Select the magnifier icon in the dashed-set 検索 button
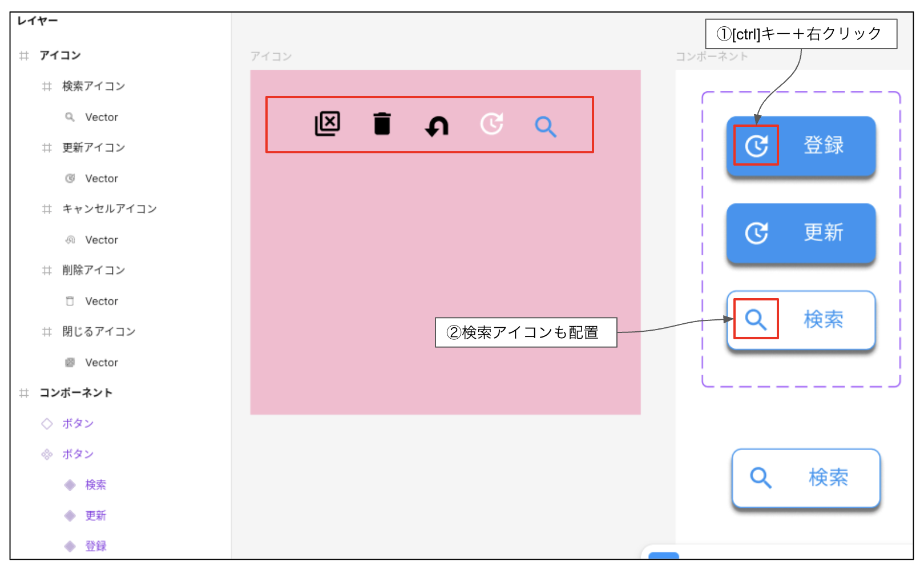The width and height of the screenshot is (924, 570). tap(756, 320)
